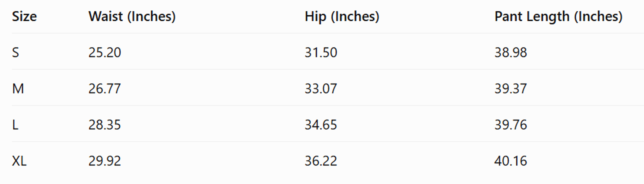Select the Pant Length (Inches) header
Screen dimensions: 644x184
point(558,17)
